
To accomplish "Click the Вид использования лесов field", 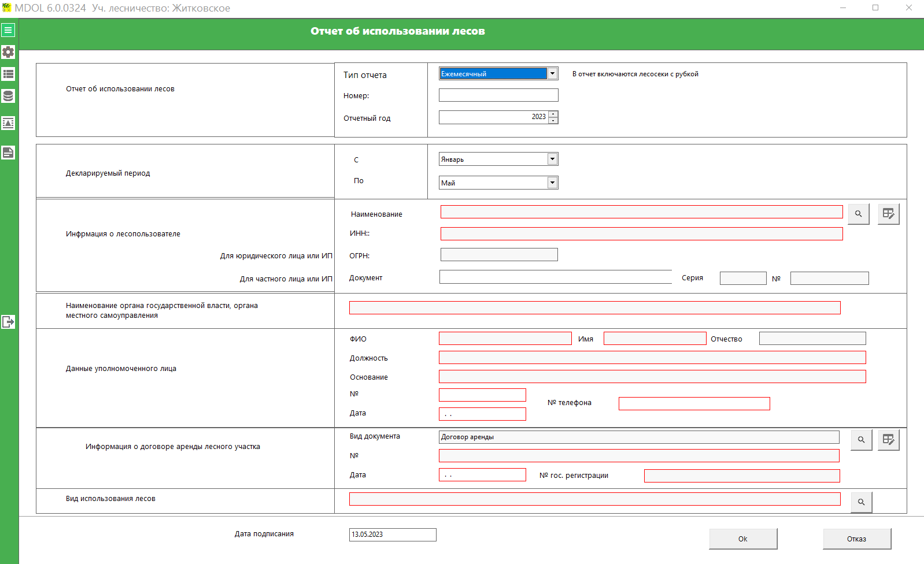I will tap(595, 499).
